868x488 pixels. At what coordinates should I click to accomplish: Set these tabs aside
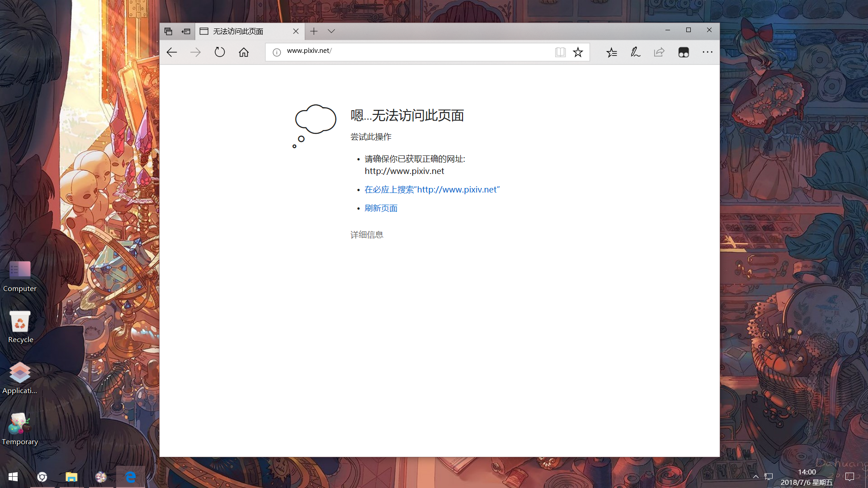tap(186, 31)
